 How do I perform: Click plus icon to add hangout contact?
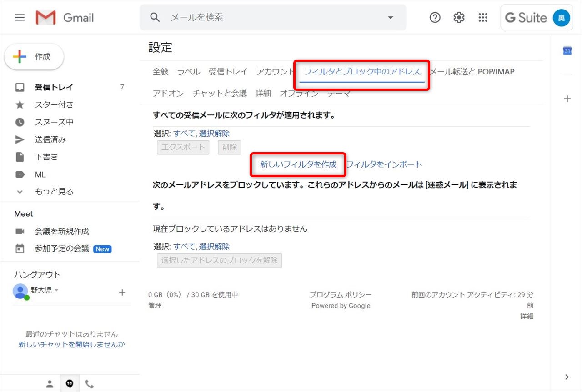(x=122, y=293)
